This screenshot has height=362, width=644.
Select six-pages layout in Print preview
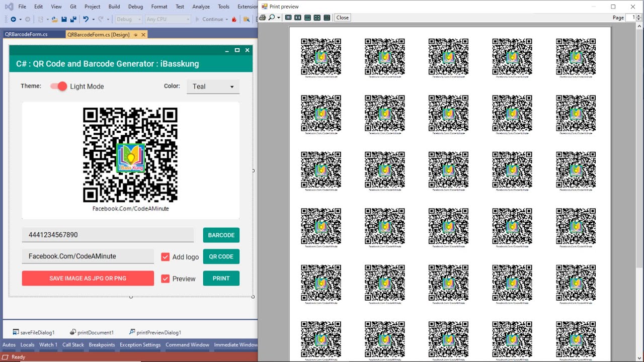(327, 18)
